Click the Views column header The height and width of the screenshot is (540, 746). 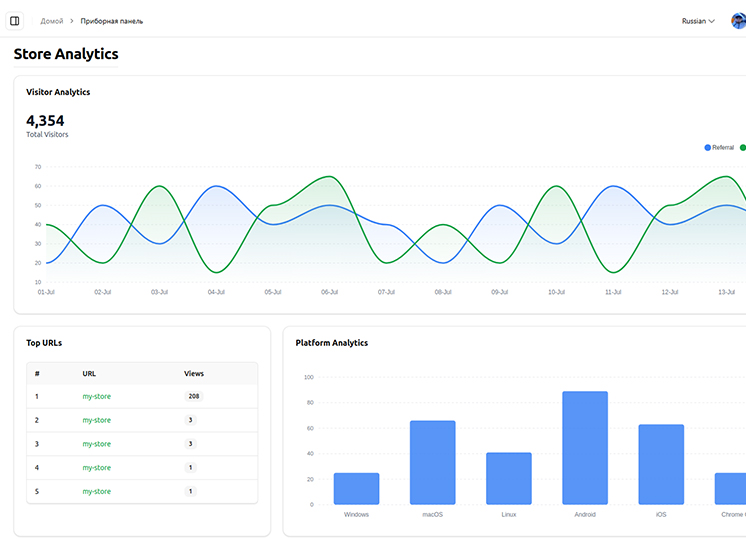(x=194, y=374)
